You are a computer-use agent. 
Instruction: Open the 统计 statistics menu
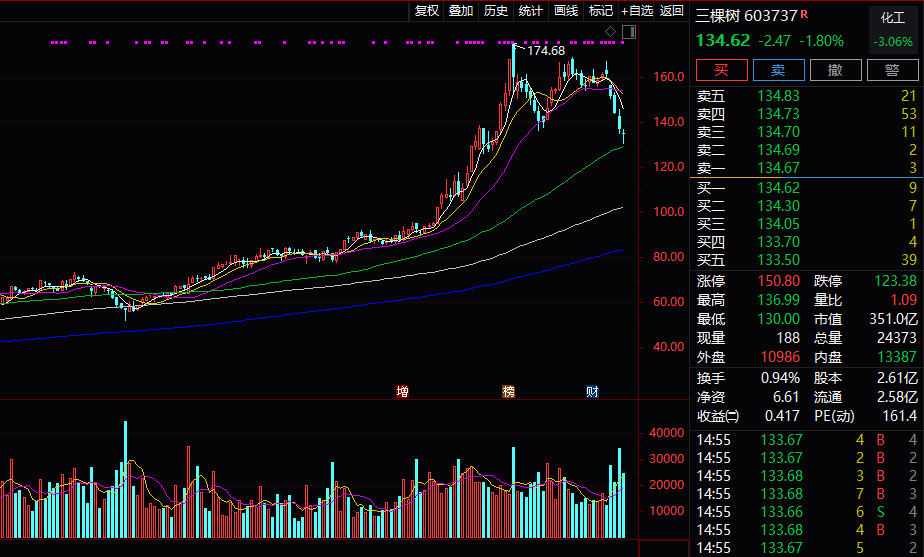[530, 11]
